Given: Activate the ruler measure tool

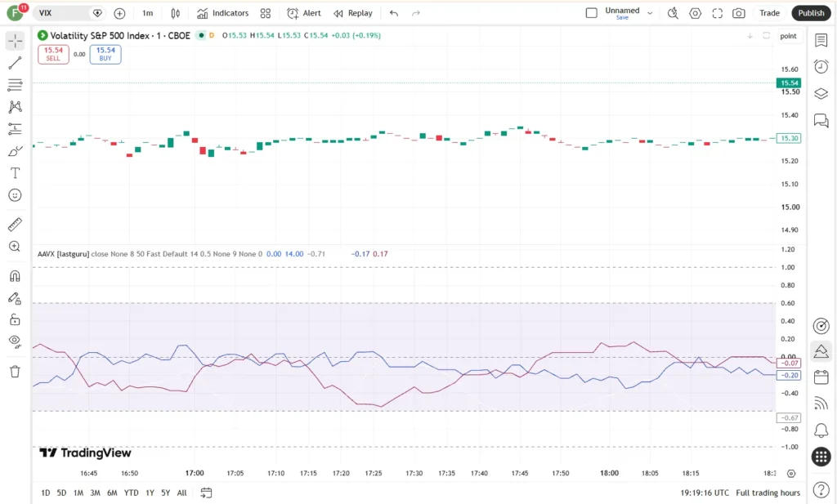Looking at the screenshot, I should point(15,225).
